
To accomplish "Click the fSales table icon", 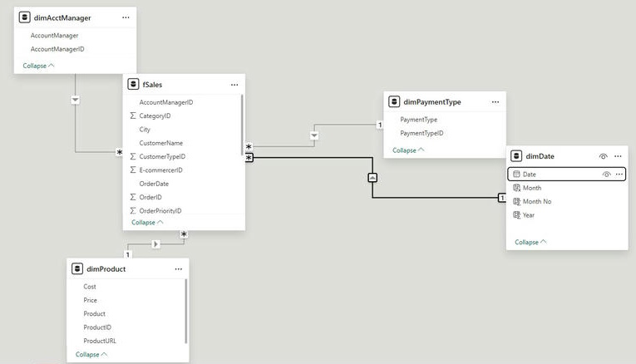I will click(134, 84).
